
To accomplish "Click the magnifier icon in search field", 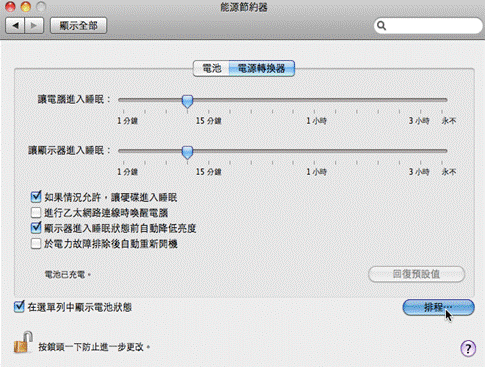I will coord(382,26).
